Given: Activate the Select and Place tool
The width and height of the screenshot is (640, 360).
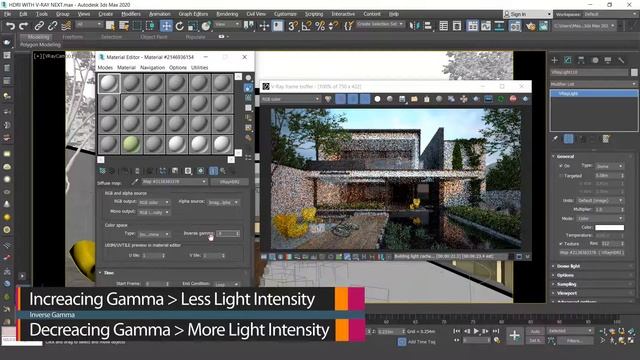Looking at the screenshot, I should coord(206,26).
